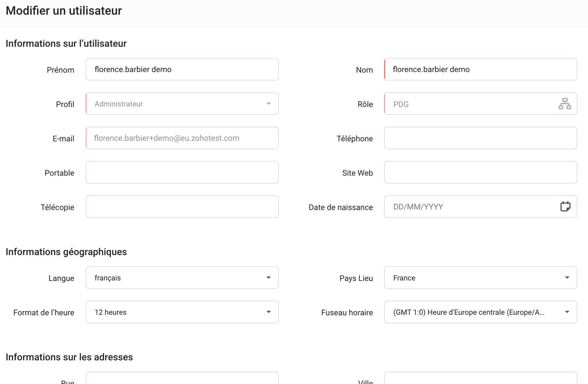
Task: Open the calendar icon for Date de naissance
Action: pos(565,207)
